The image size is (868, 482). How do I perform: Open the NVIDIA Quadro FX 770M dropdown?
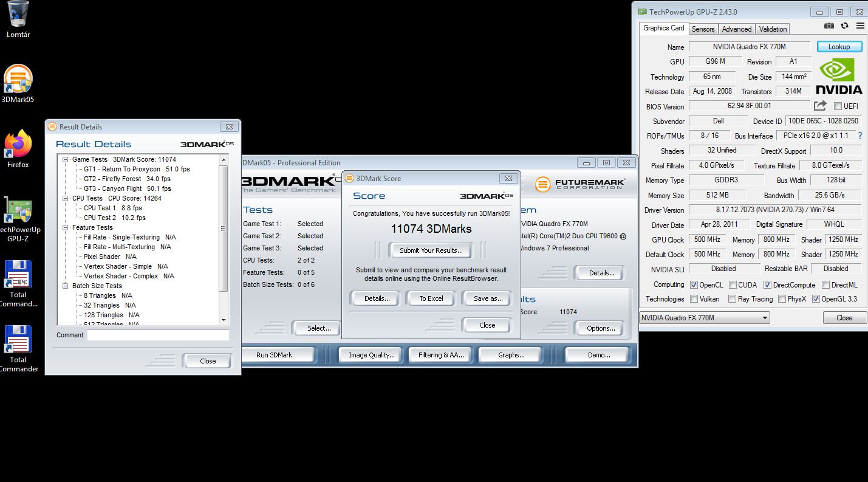tap(705, 318)
